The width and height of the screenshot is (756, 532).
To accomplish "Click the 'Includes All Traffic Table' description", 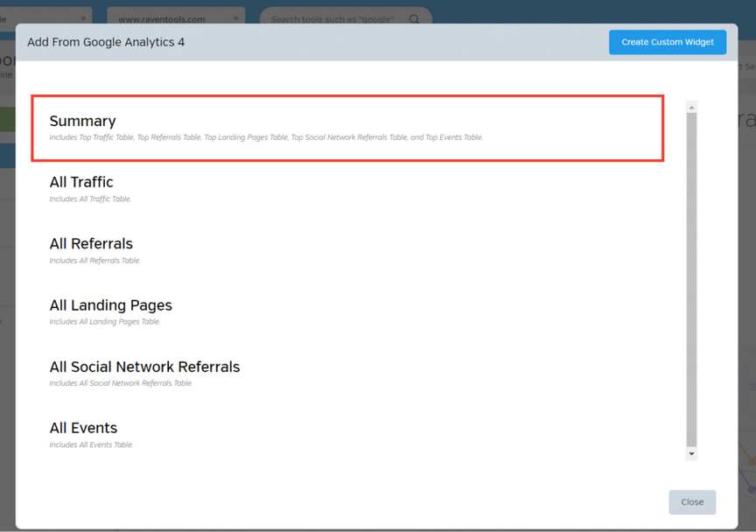I will tap(90, 199).
